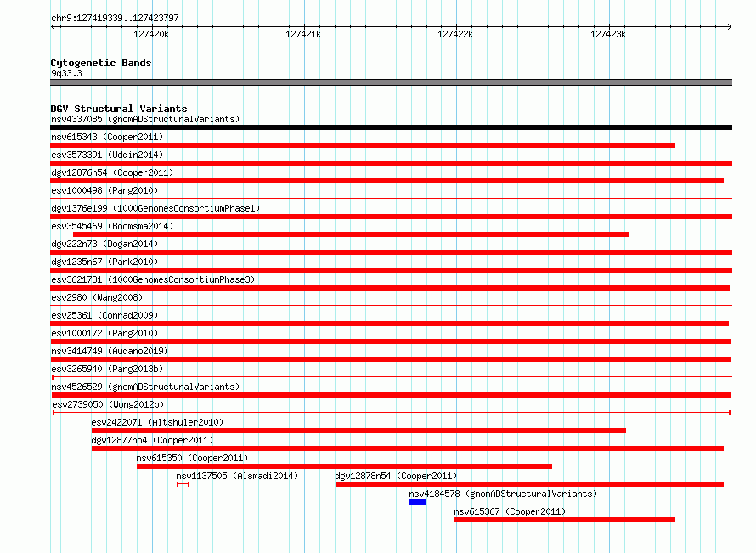
Task: Click the red bar under esv25361
Action: click(x=390, y=324)
